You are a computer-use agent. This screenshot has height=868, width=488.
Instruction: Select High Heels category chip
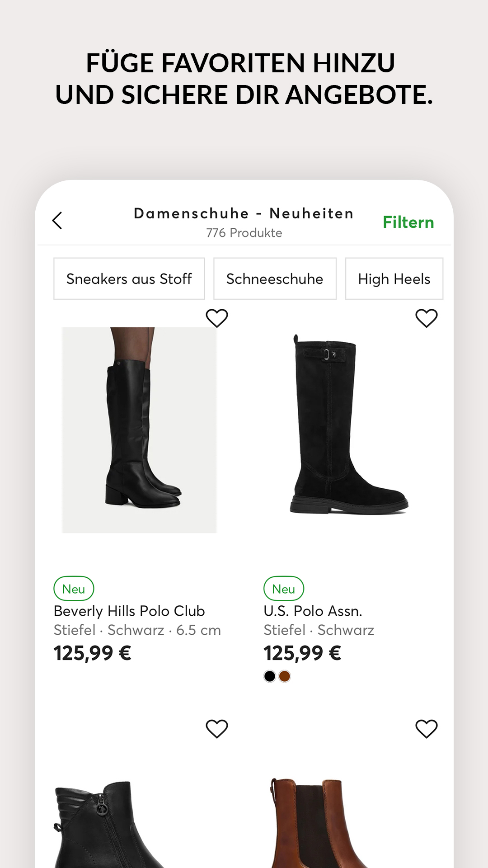tap(394, 278)
